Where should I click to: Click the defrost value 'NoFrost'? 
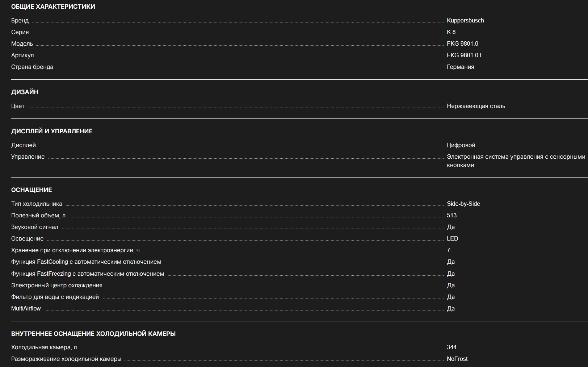pos(457,359)
